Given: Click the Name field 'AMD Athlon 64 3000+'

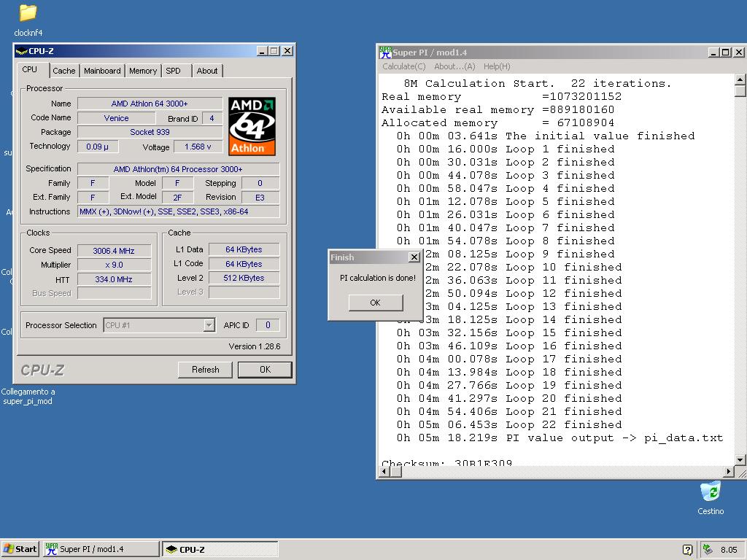Looking at the screenshot, I should click(x=150, y=104).
